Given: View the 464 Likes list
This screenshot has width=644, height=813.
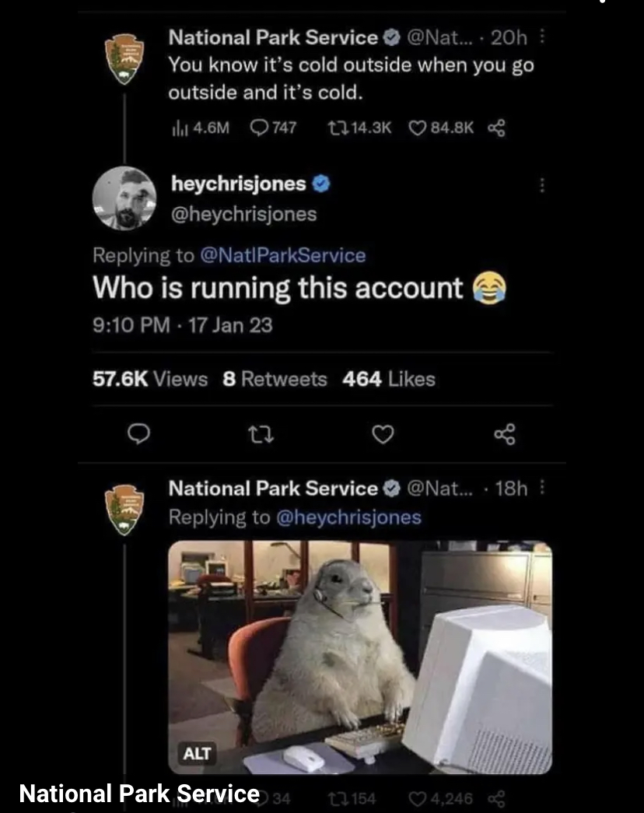Looking at the screenshot, I should tap(388, 379).
